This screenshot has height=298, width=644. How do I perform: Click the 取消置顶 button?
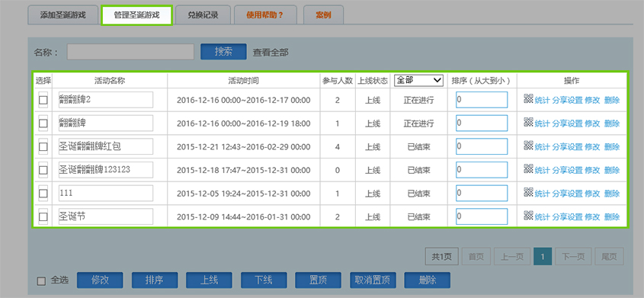pyautogui.click(x=373, y=280)
